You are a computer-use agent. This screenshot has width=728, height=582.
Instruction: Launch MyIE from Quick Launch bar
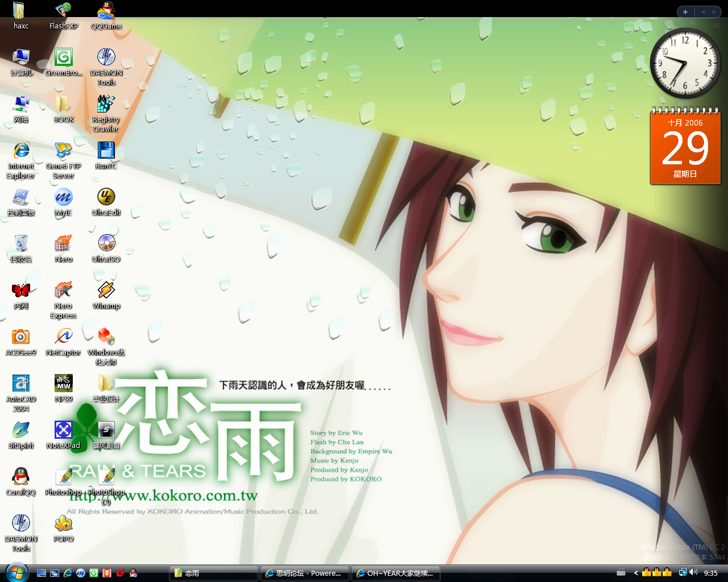(x=81, y=573)
